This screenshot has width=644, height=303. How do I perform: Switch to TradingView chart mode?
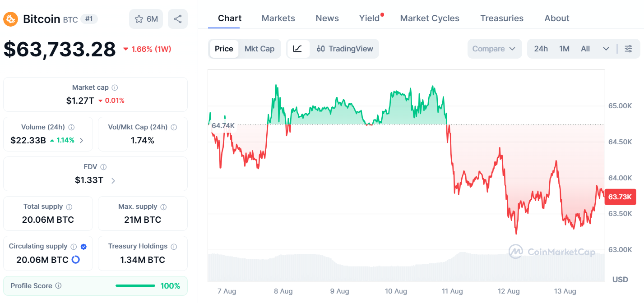(x=345, y=49)
